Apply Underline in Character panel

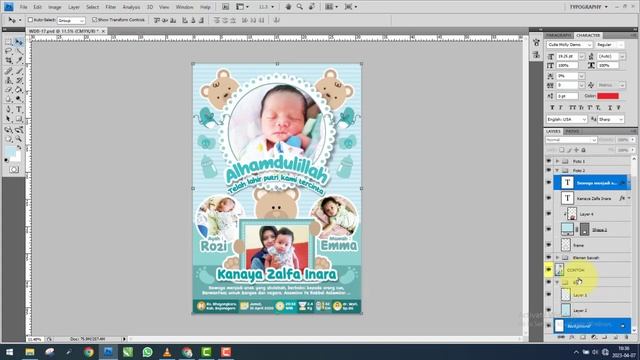(610, 108)
